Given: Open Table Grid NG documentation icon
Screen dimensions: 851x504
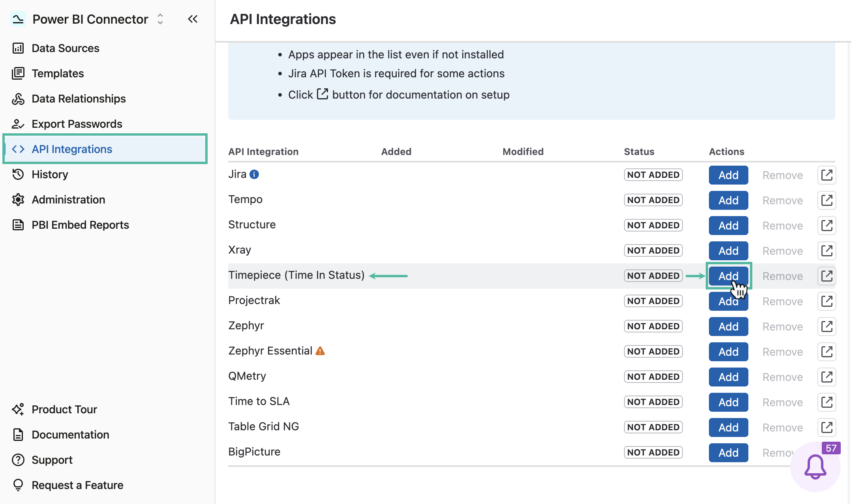Looking at the screenshot, I should 827,427.
